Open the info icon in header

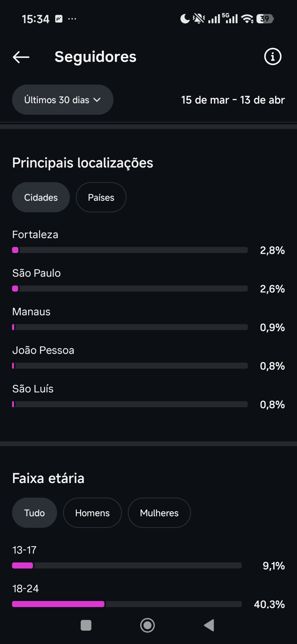tap(273, 57)
